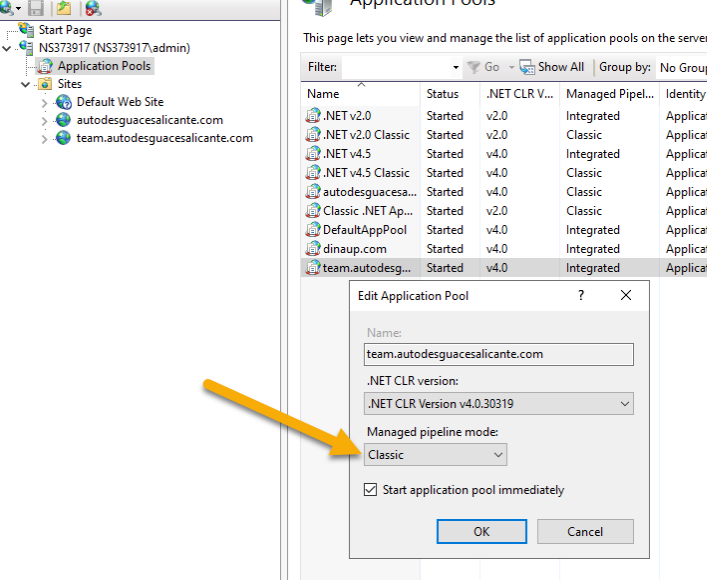The width and height of the screenshot is (707, 580).
Task: Click the Start Page tree icon
Action: [27, 30]
